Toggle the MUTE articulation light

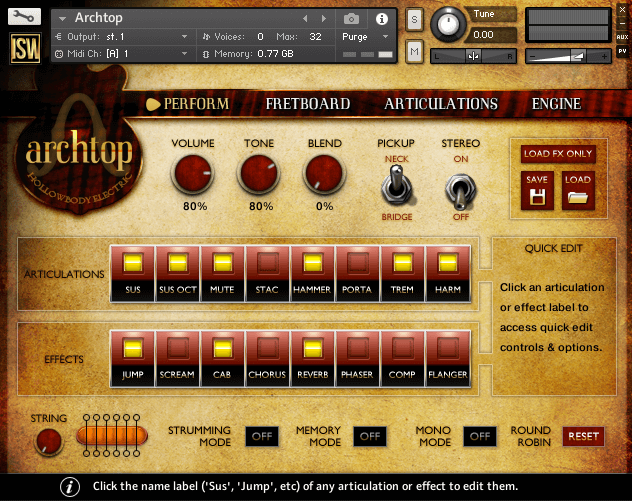click(222, 263)
